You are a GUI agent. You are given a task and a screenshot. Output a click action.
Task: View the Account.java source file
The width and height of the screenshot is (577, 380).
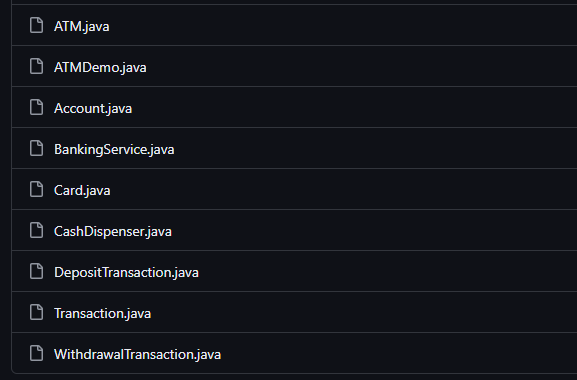pyautogui.click(x=93, y=109)
